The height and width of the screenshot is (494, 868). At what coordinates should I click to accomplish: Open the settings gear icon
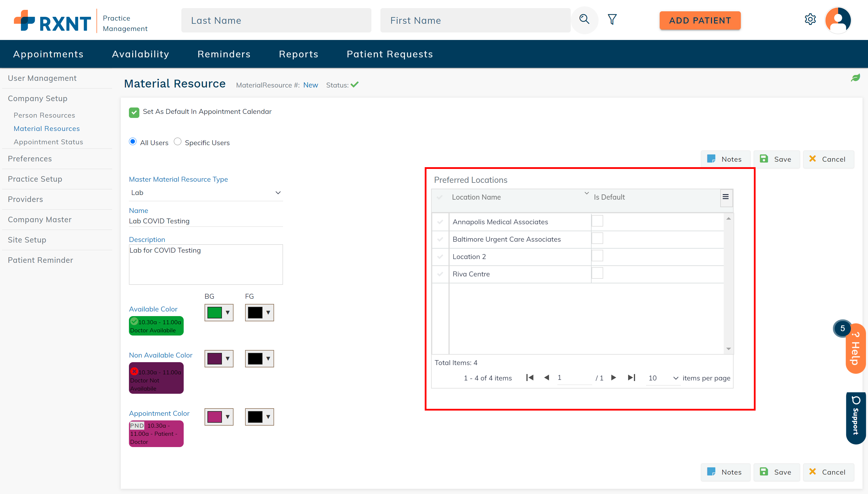tap(810, 19)
